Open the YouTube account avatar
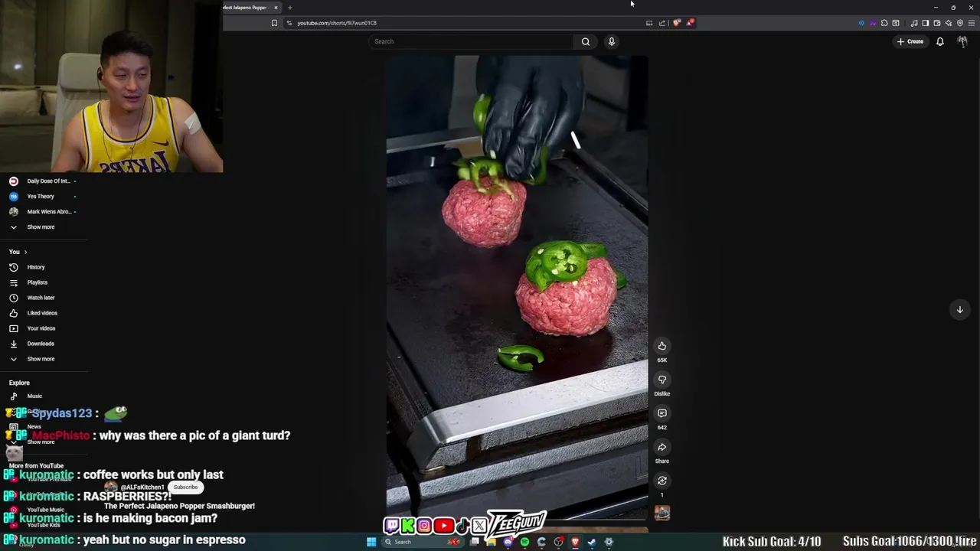Viewport: 980px width, 551px height. (x=962, y=41)
